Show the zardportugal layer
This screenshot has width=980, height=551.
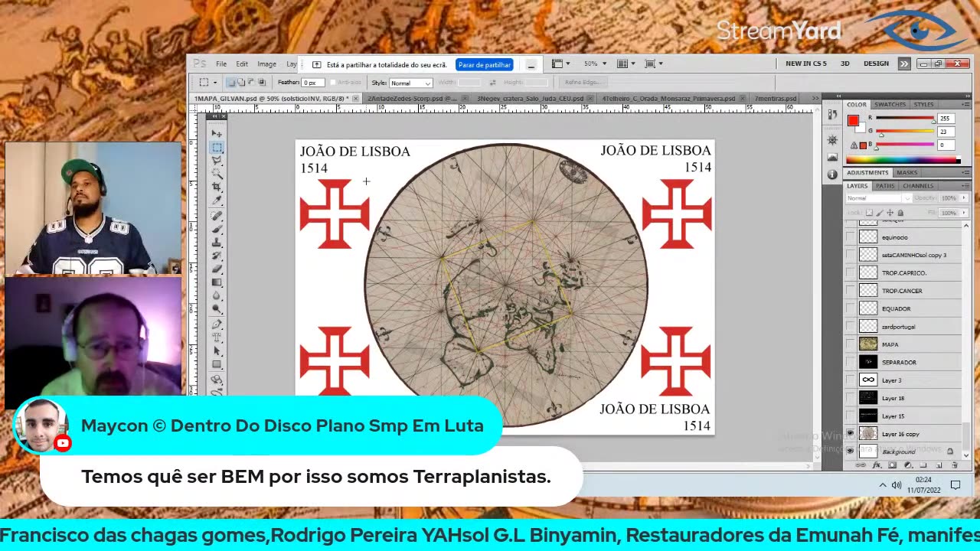[x=850, y=327]
